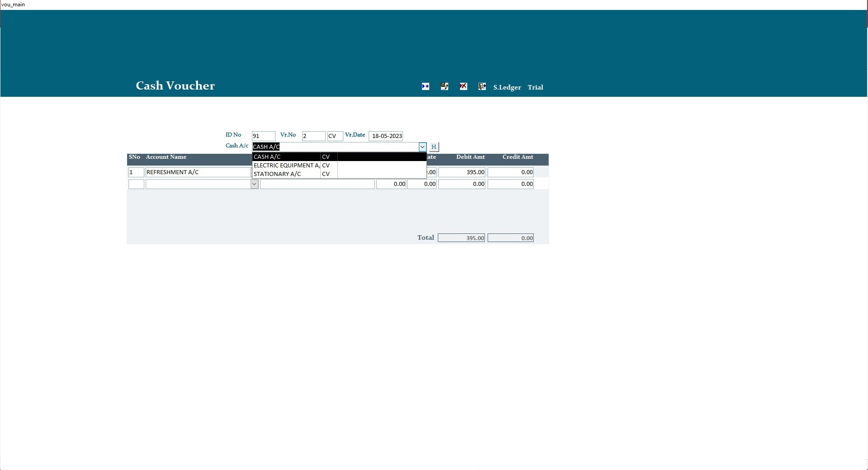The image size is (868, 470).
Task: Click the Cash A/c combo box text
Action: click(x=335, y=147)
